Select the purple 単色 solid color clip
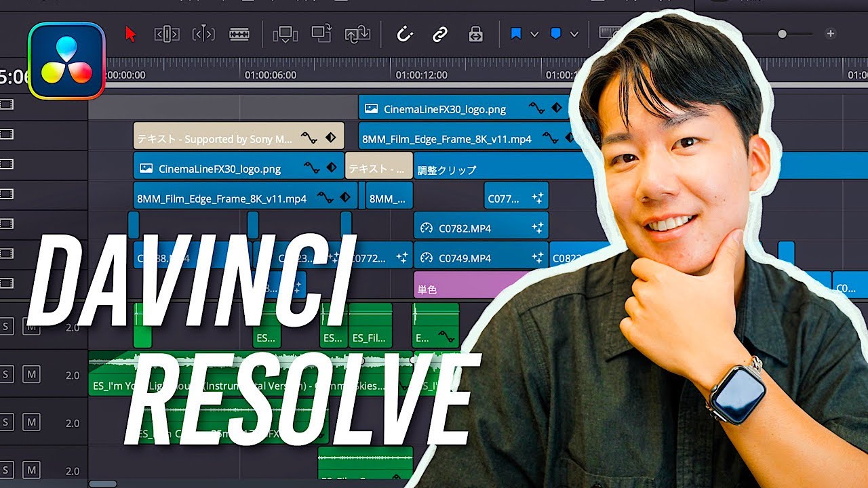The image size is (868, 488). coord(475,285)
